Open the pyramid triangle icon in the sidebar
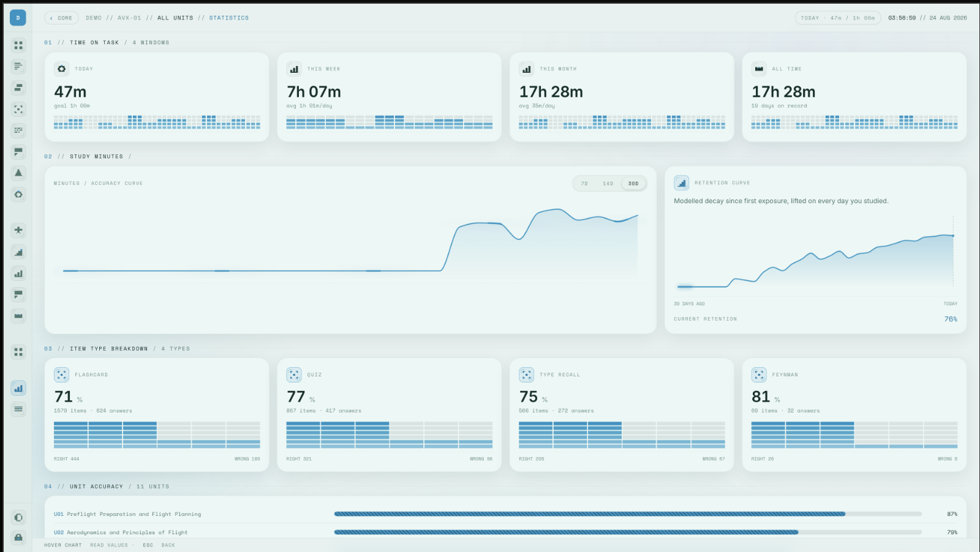 [18, 173]
